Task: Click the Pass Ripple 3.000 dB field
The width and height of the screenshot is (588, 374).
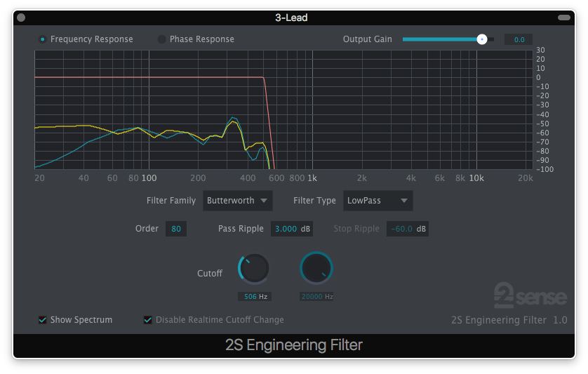Action: click(292, 229)
